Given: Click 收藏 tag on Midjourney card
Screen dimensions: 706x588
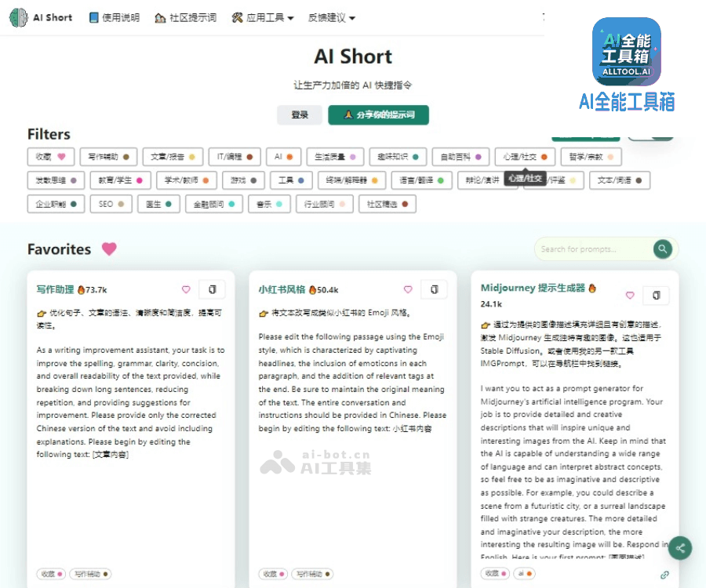Looking at the screenshot, I should [495, 574].
